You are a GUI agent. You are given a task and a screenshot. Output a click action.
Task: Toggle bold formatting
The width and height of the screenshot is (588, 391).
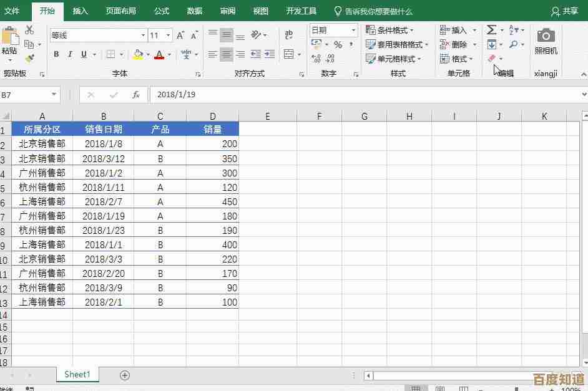56,55
